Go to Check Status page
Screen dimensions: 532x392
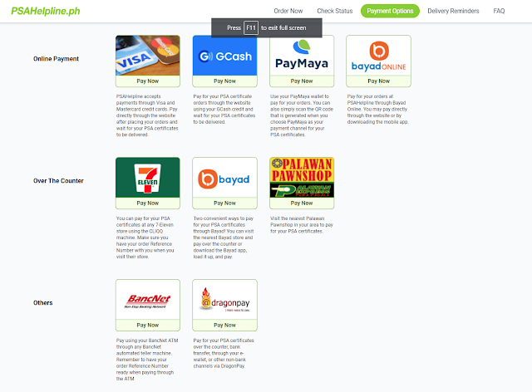click(334, 11)
